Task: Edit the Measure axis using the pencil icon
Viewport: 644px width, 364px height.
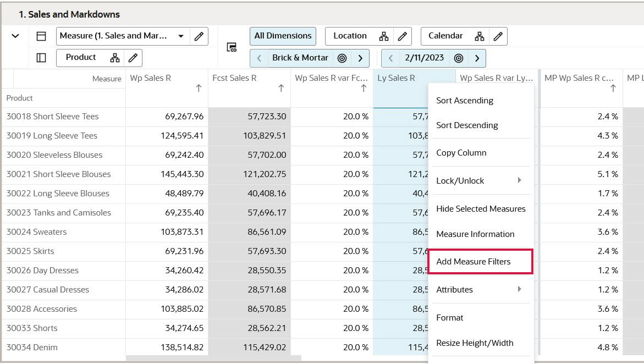Action: coord(198,36)
